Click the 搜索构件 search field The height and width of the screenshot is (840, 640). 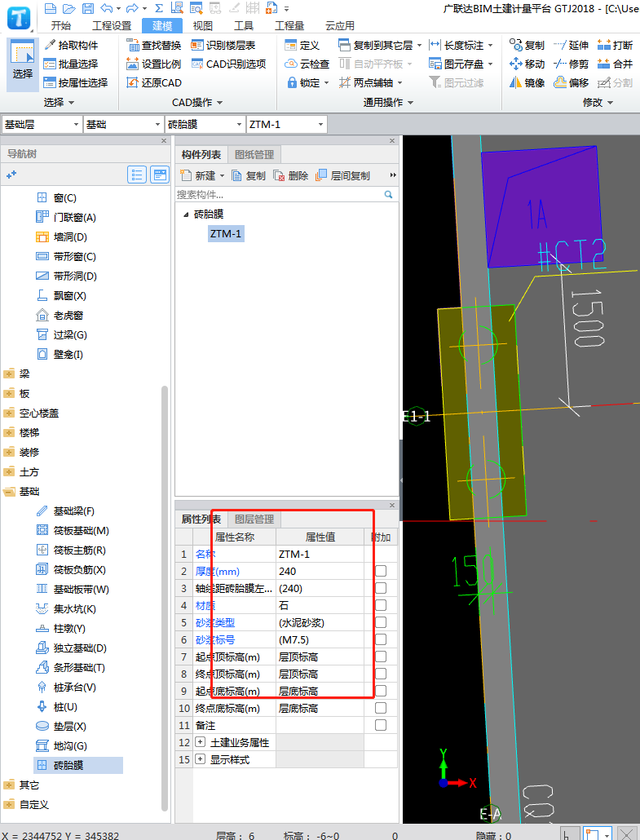286,194
